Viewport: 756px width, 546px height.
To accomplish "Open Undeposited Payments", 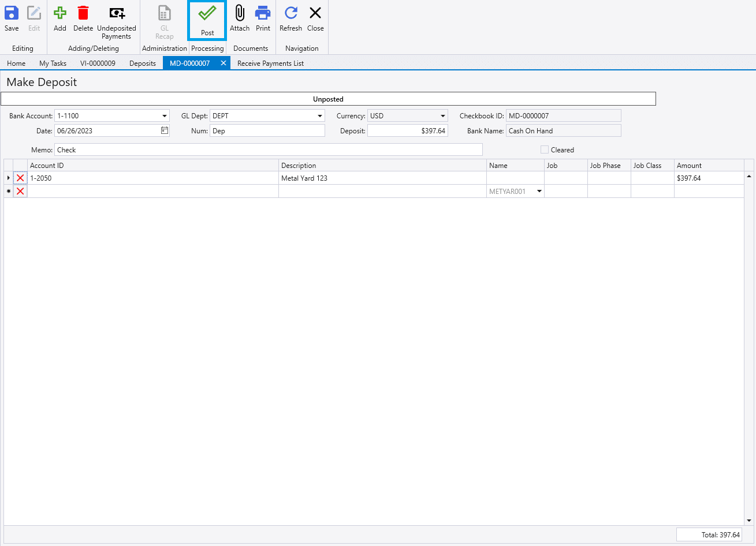I will point(117,20).
